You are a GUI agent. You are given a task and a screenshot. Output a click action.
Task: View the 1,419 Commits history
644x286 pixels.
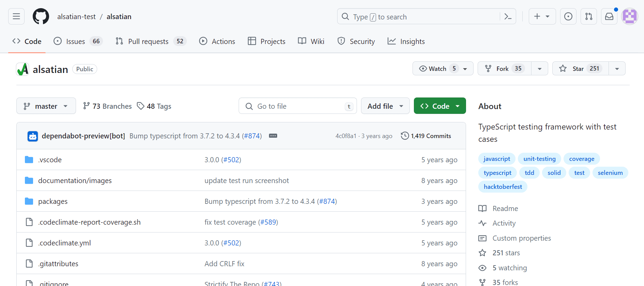tap(426, 136)
